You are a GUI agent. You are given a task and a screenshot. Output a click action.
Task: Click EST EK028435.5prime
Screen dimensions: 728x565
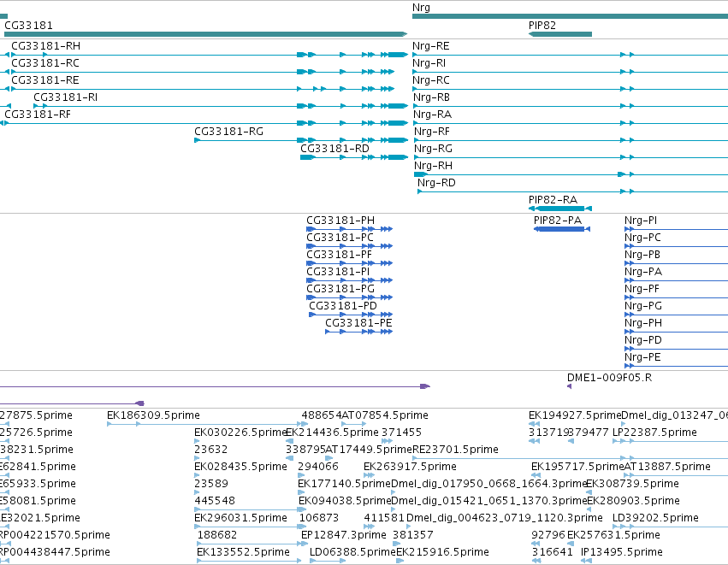click(240, 467)
